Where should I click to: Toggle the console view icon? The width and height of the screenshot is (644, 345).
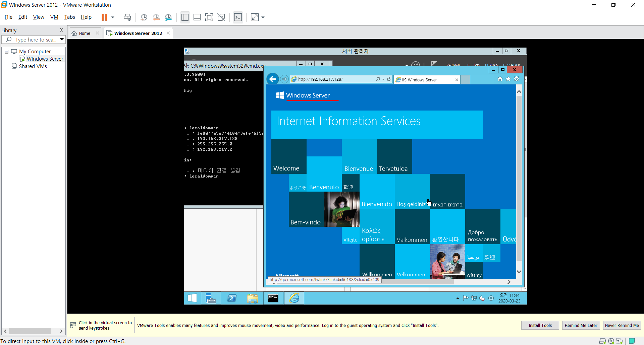coord(238,17)
